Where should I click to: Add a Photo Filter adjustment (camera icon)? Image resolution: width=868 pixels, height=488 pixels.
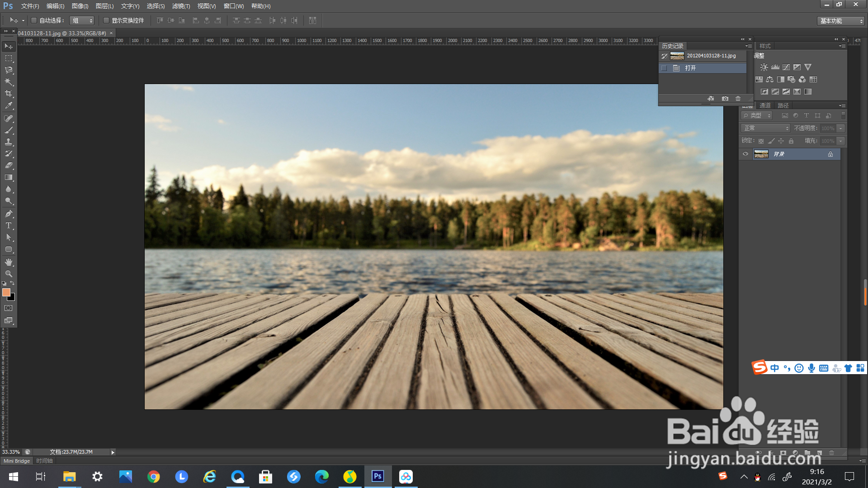[x=791, y=80]
